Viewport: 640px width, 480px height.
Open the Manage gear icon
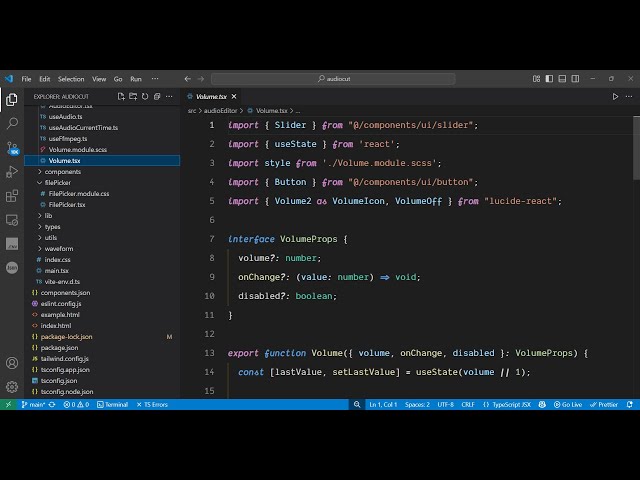coord(12,387)
